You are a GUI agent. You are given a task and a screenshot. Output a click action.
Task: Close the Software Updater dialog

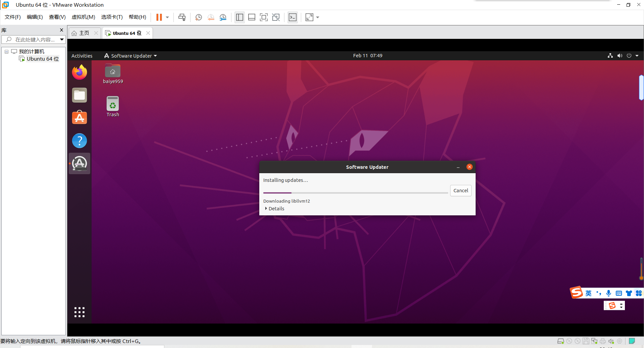click(470, 167)
